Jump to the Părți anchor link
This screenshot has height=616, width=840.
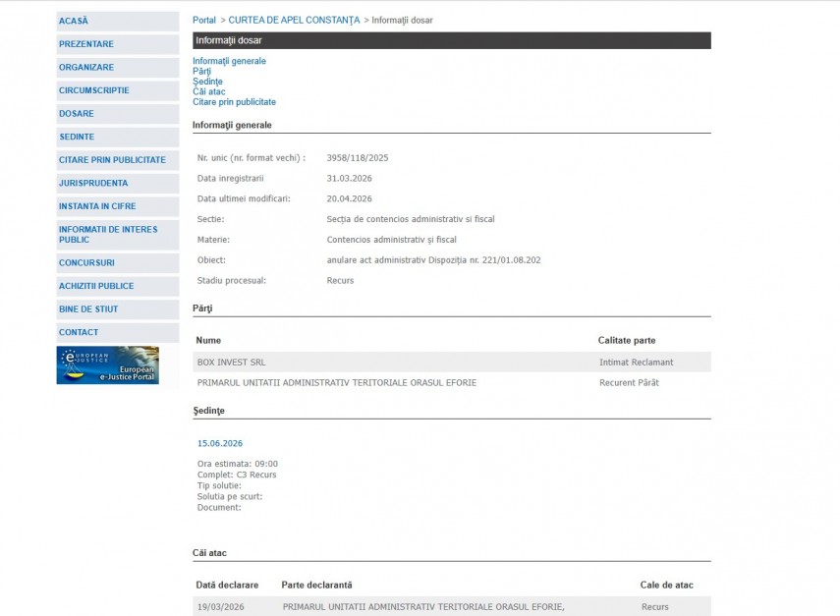[x=201, y=71]
